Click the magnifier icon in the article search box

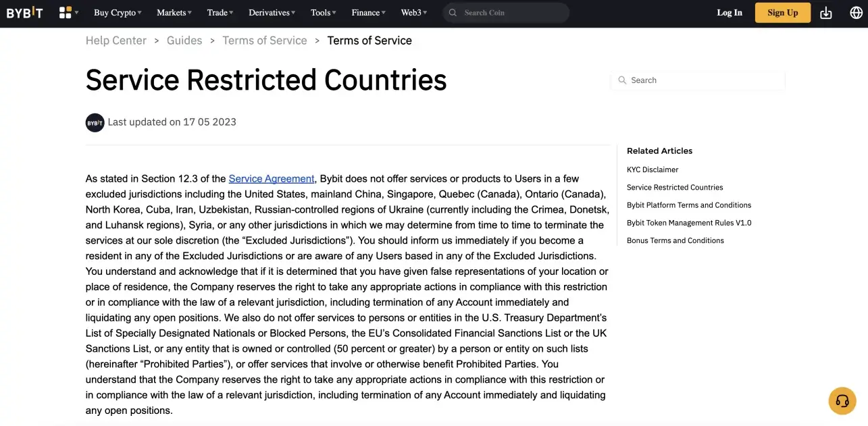pos(622,80)
